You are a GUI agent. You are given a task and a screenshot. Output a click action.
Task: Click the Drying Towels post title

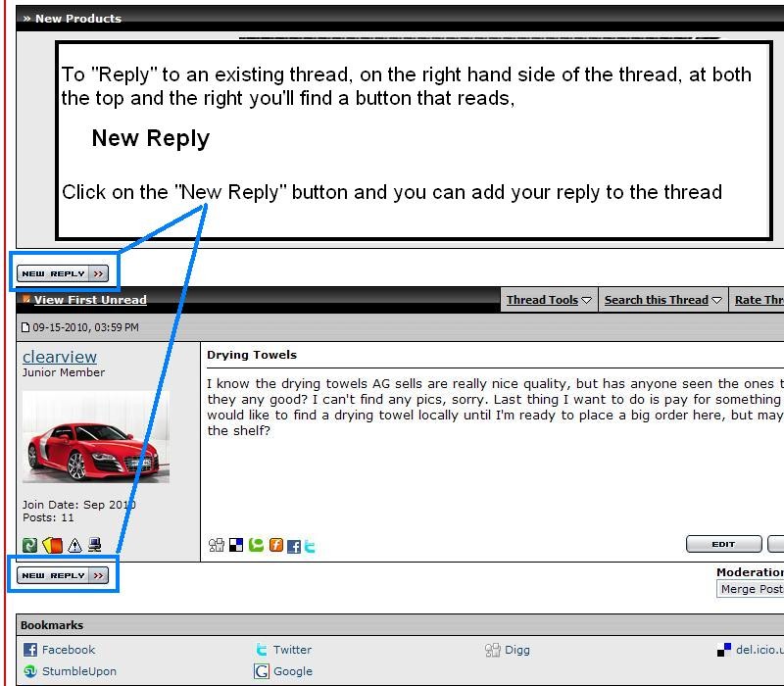point(252,355)
